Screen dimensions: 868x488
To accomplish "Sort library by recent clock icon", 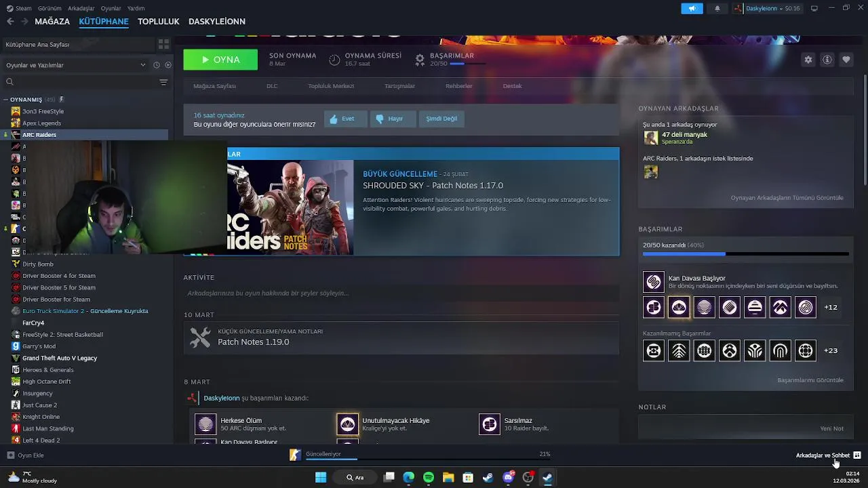I will pos(157,65).
